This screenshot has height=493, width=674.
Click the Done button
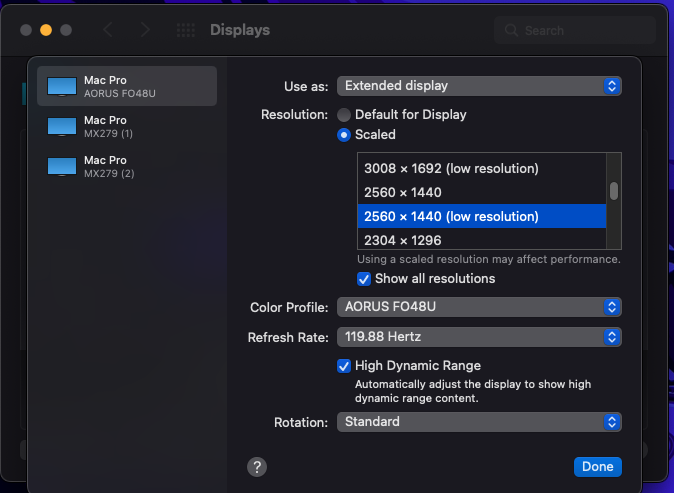pos(598,467)
